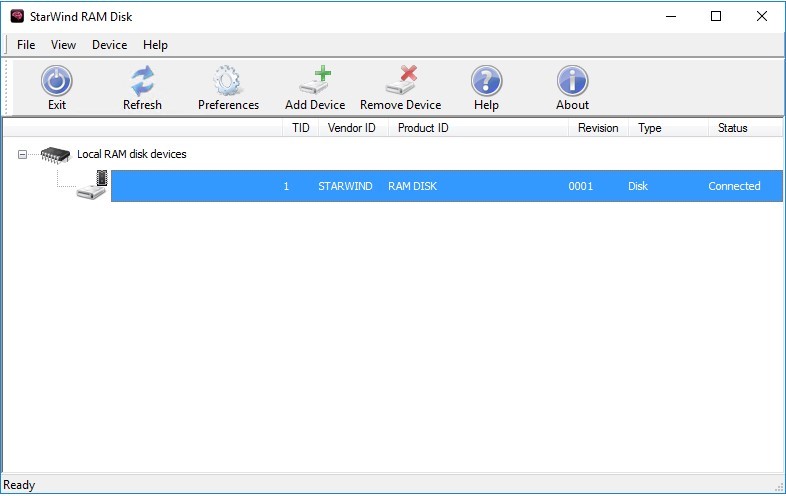Maximize the StarWind RAM Disk window

click(716, 16)
